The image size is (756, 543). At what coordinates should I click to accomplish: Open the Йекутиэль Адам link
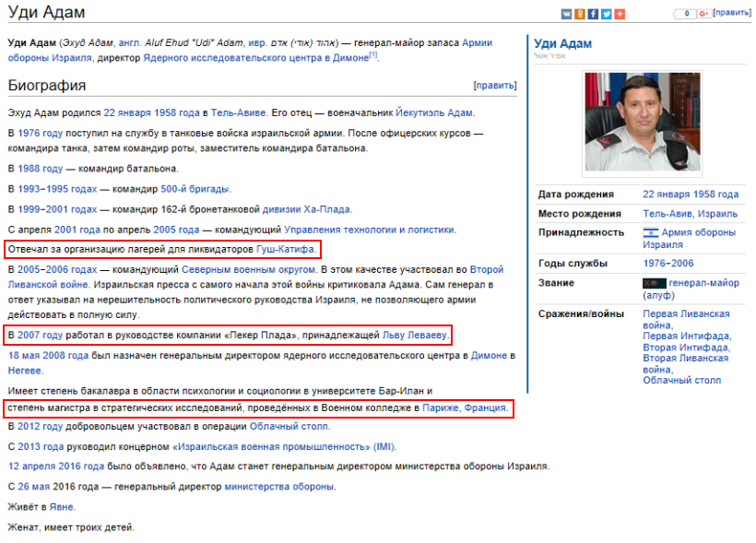pyautogui.click(x=434, y=112)
